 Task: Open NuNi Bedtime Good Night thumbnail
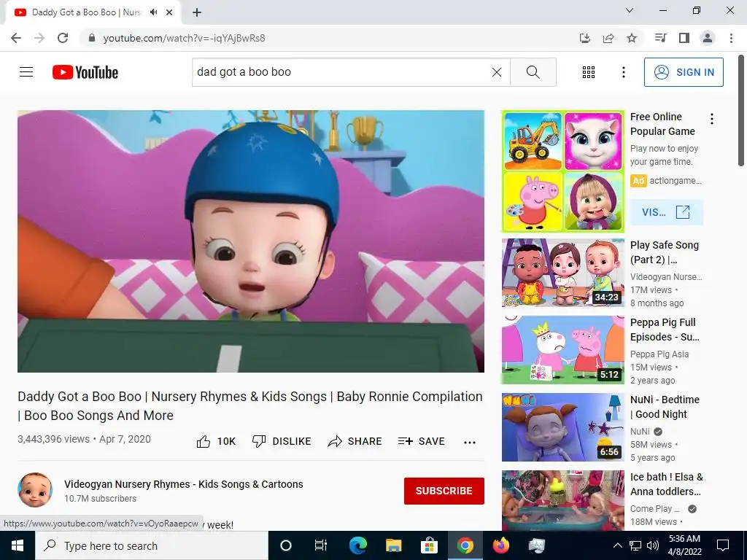562,427
